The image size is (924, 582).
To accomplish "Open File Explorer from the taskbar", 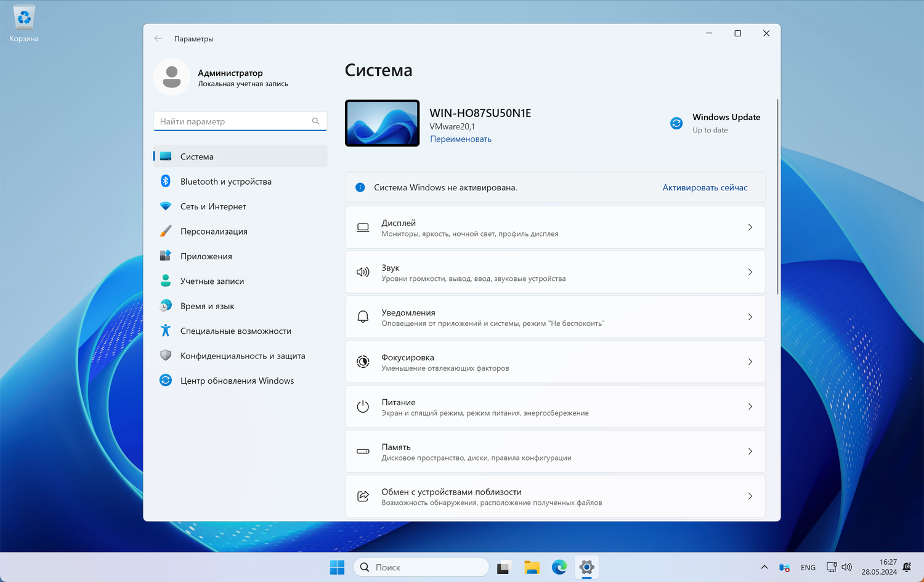I will [532, 567].
